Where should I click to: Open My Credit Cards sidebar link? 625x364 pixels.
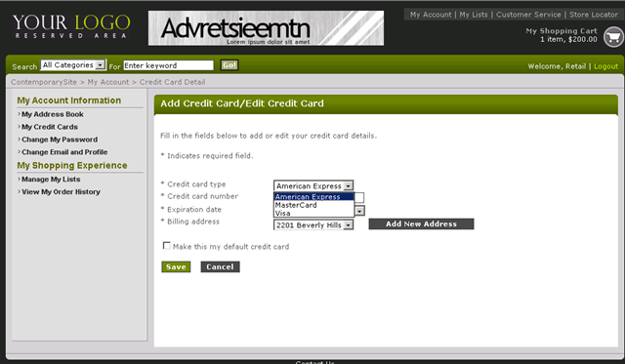[50, 127]
